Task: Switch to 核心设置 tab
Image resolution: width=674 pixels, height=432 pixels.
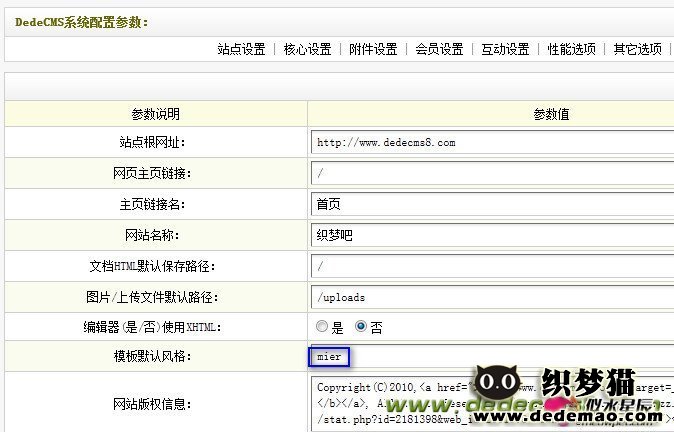Action: pyautogui.click(x=307, y=49)
